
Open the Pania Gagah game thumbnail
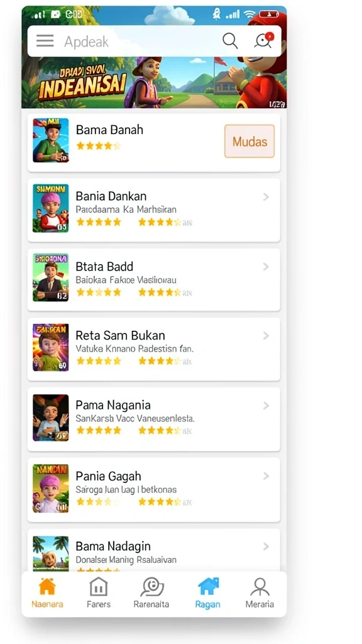pyautogui.click(x=51, y=489)
